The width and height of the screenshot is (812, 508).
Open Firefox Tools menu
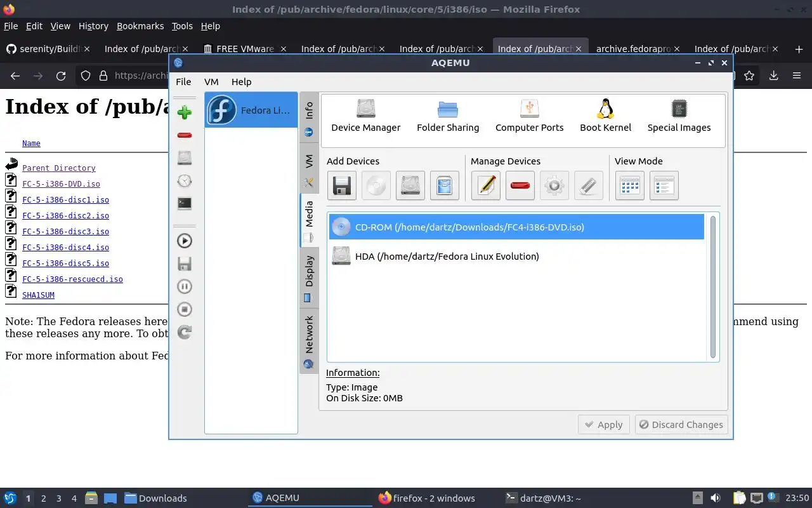pyautogui.click(x=182, y=26)
